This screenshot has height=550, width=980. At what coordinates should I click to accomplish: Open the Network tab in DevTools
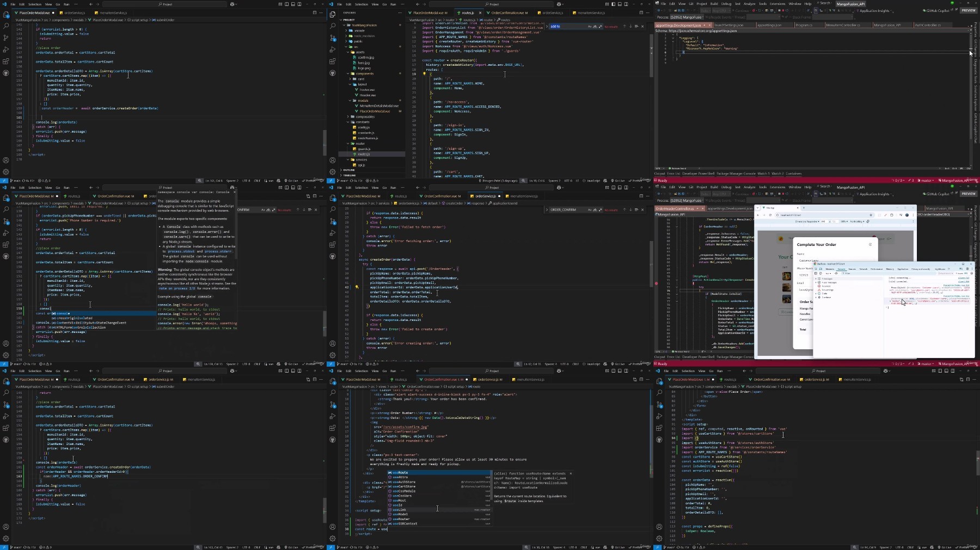863,269
